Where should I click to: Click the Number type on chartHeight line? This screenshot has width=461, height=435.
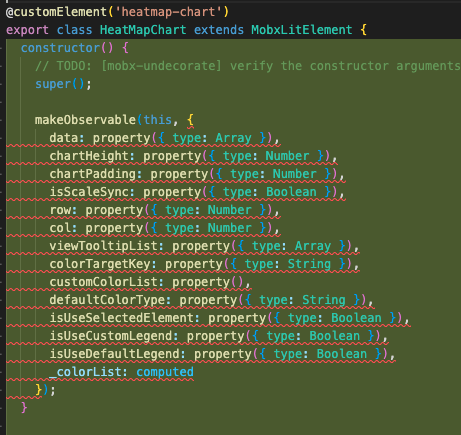click(x=287, y=156)
